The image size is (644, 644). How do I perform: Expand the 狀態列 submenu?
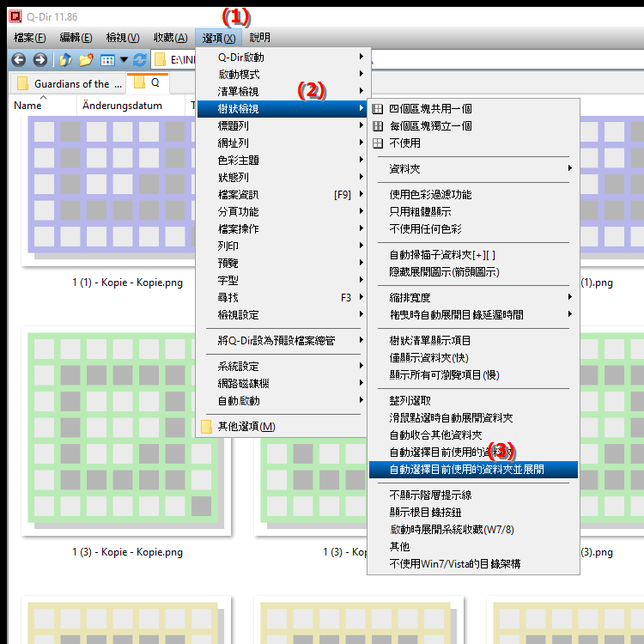tap(283, 178)
